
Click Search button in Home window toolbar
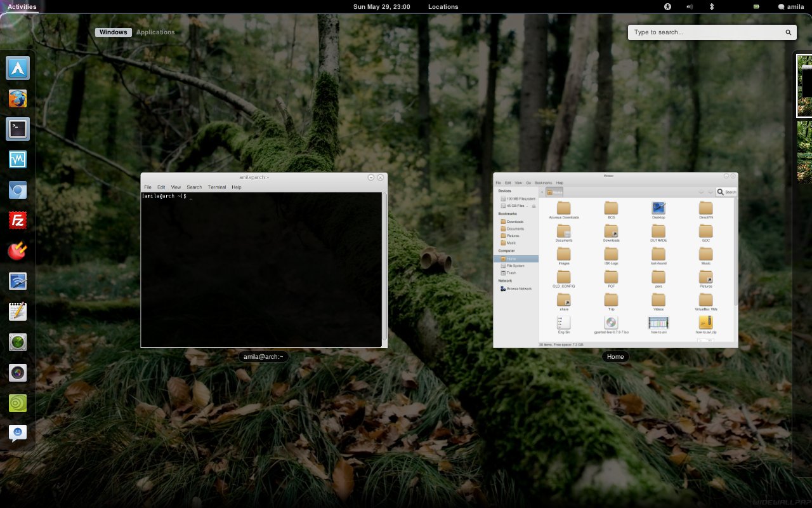click(x=726, y=192)
